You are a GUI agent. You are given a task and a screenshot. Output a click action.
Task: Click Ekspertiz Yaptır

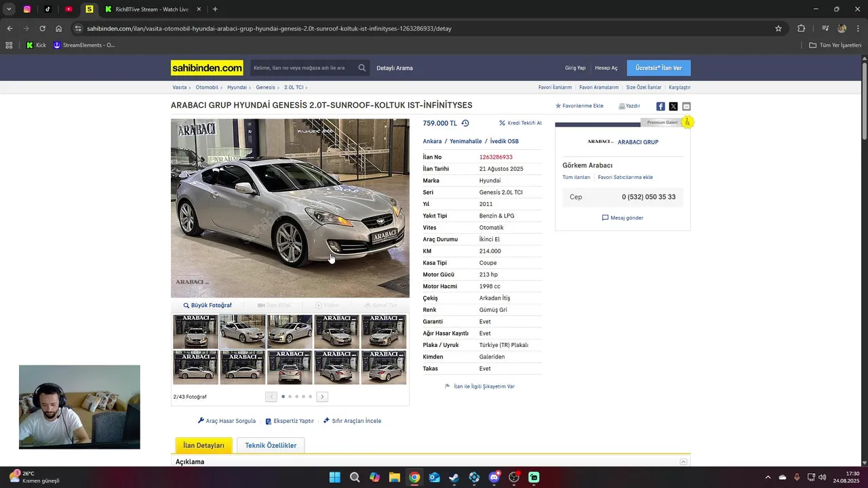[x=290, y=421]
